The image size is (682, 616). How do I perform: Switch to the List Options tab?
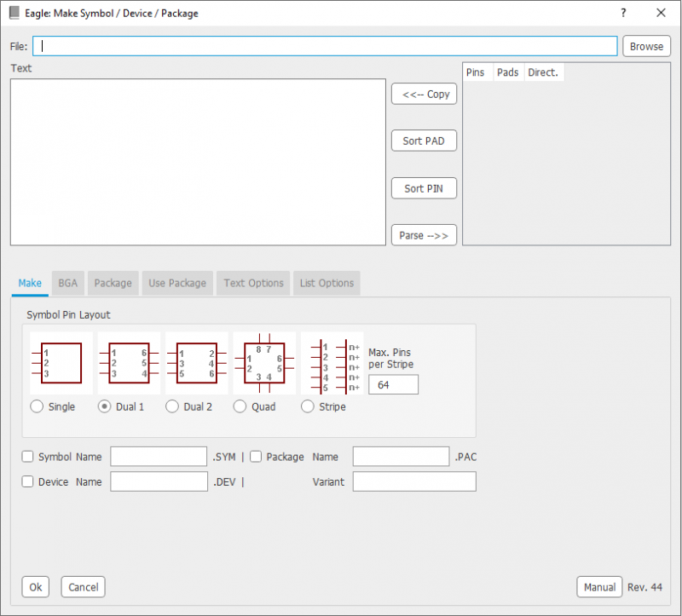pyautogui.click(x=327, y=284)
